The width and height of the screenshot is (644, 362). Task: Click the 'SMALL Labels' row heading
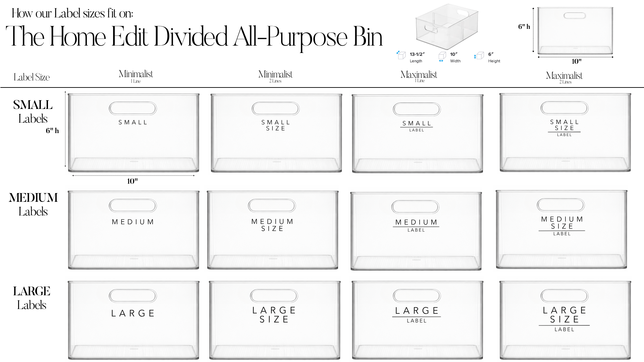point(33,112)
